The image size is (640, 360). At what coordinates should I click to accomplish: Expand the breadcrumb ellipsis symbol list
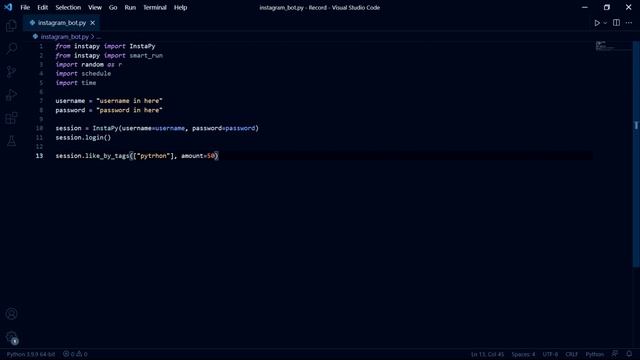99,37
